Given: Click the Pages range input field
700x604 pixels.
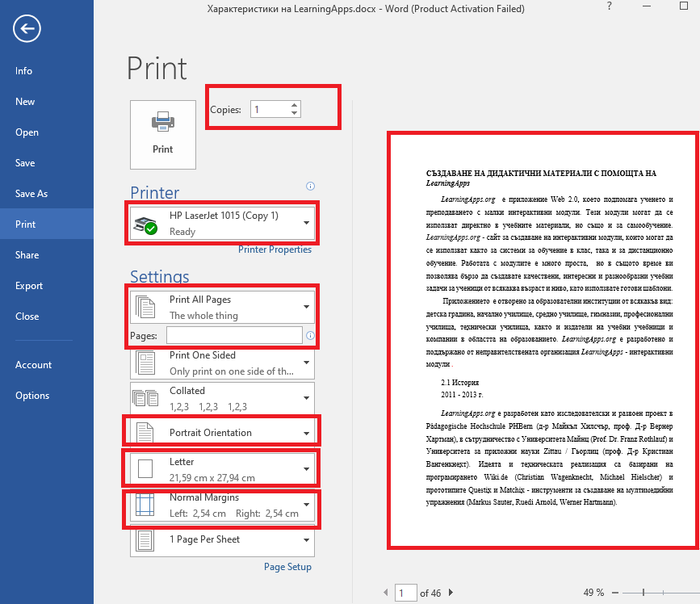Looking at the screenshot, I should (234, 335).
